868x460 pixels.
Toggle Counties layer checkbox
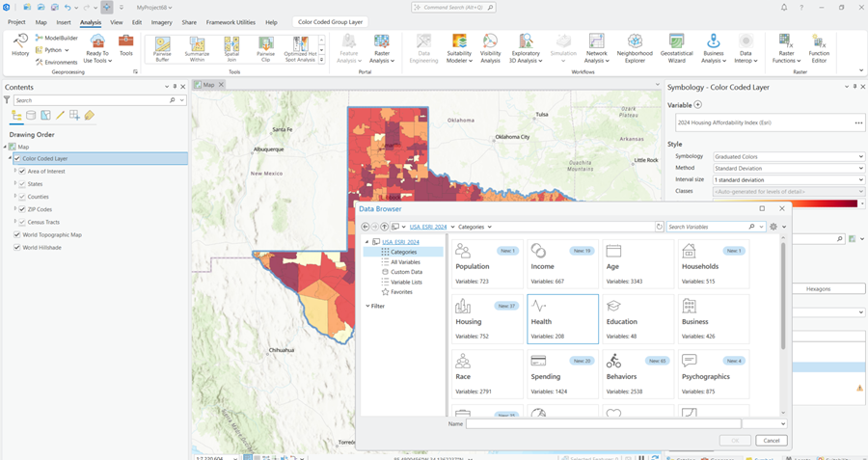pos(22,197)
